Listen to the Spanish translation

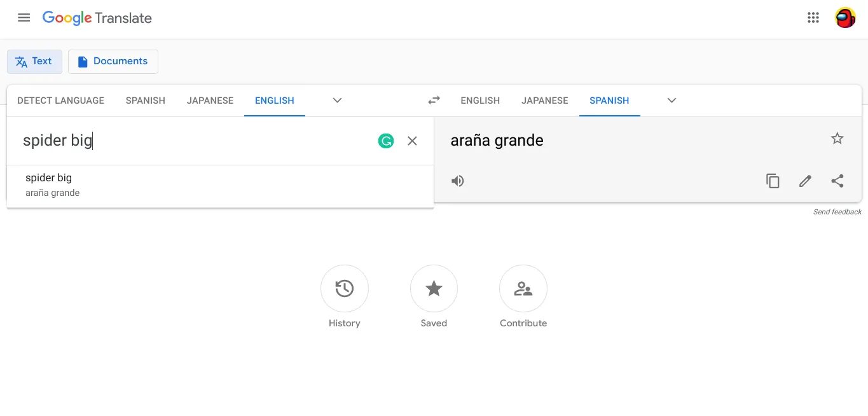coord(458,181)
